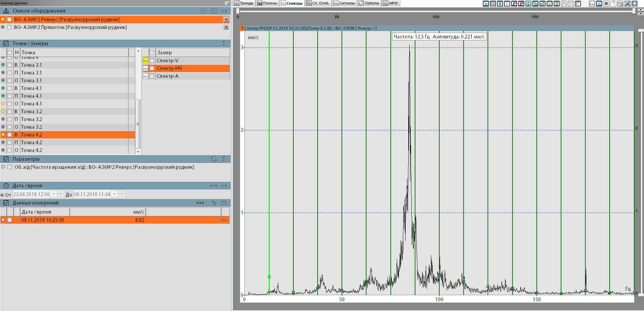Click the ascending green markers icon
Image resolution: width=644 pixels, height=311 pixels.
(x=543, y=4)
